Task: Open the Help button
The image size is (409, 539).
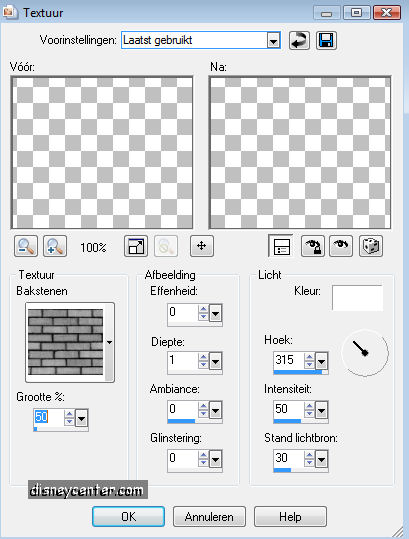Action: pyautogui.click(x=290, y=516)
